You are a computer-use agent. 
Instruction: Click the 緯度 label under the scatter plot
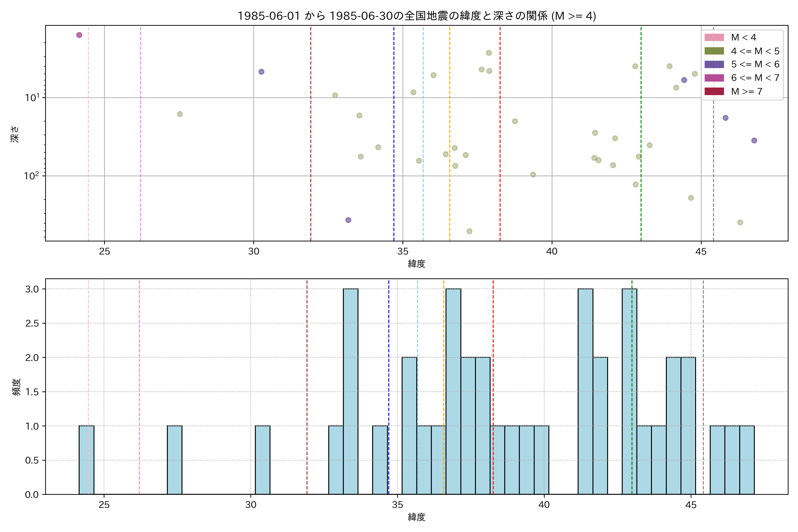(x=416, y=264)
